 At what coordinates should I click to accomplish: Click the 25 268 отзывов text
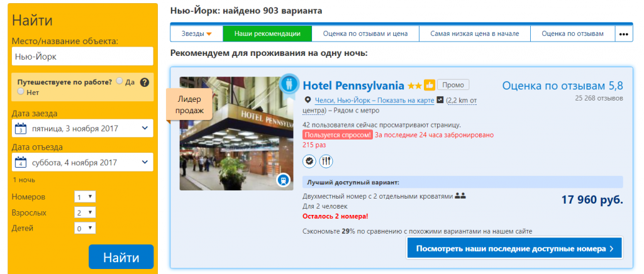[x=599, y=99]
